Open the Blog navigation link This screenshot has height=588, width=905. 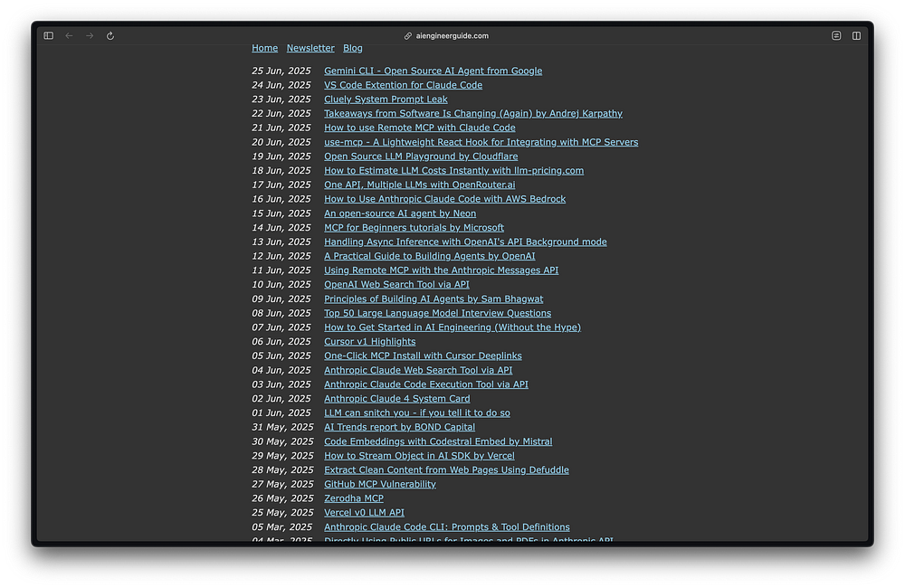[x=353, y=49]
